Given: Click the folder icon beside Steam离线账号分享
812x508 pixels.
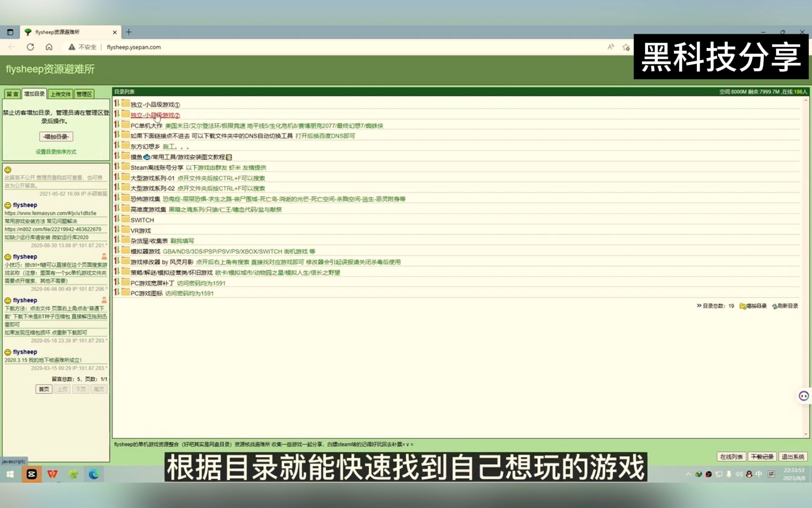Looking at the screenshot, I should click(x=125, y=166).
